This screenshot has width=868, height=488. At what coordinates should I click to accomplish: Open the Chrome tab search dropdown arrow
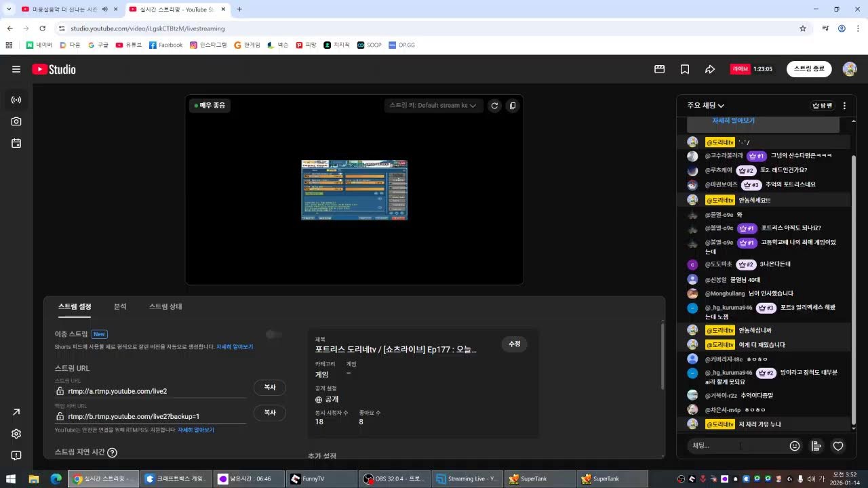click(x=9, y=9)
